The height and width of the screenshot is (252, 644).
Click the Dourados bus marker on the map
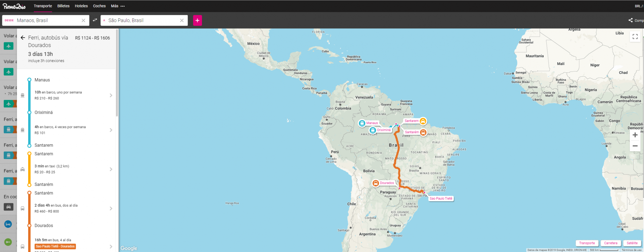[x=376, y=183]
